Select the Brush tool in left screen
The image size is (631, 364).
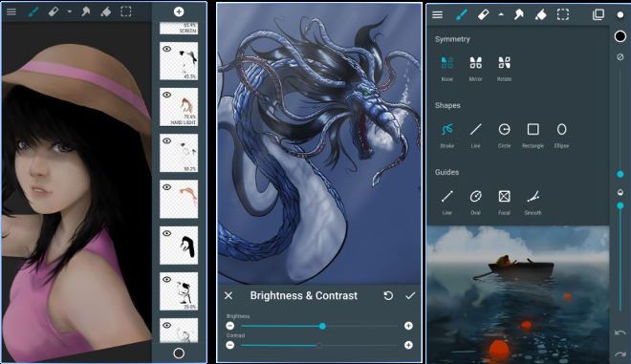pos(33,11)
